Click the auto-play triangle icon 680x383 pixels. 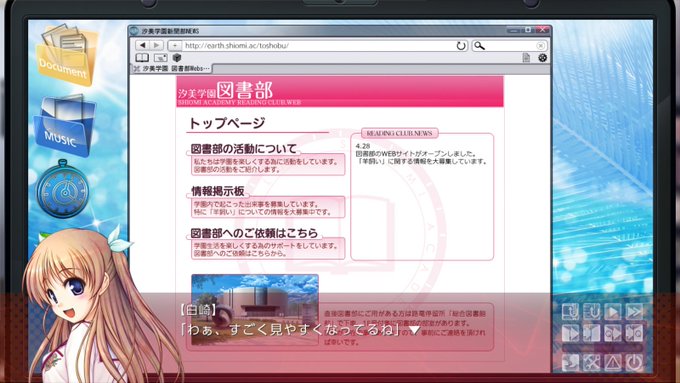(x=613, y=311)
